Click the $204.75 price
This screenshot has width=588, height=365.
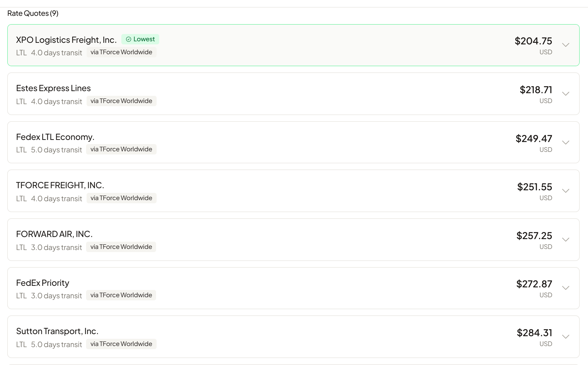[533, 41]
